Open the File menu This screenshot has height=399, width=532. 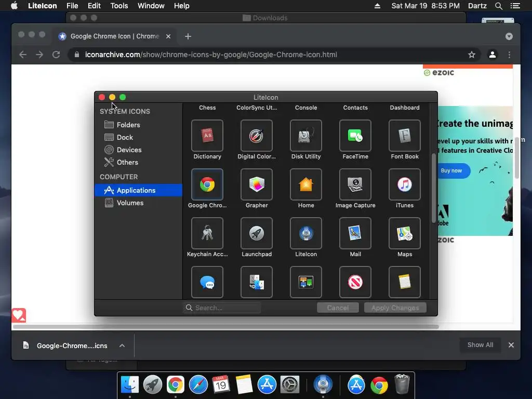[72, 6]
